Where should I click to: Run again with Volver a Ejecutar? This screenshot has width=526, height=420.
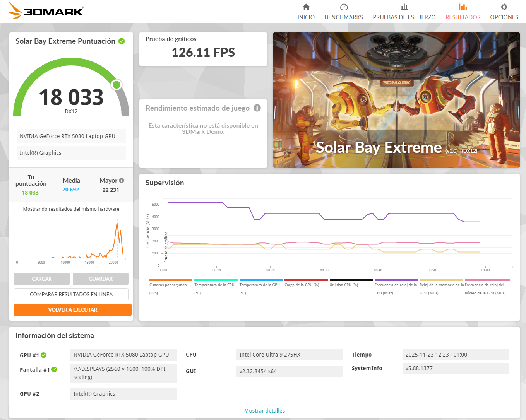tap(73, 310)
